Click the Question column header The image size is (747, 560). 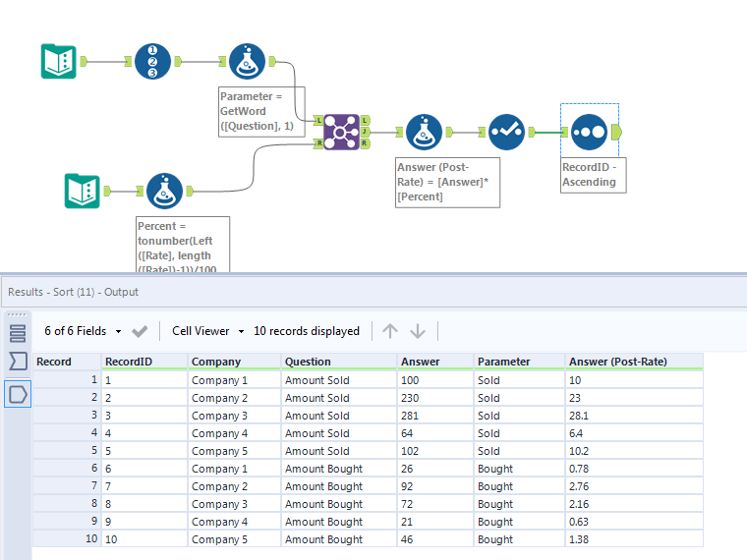[339, 362]
